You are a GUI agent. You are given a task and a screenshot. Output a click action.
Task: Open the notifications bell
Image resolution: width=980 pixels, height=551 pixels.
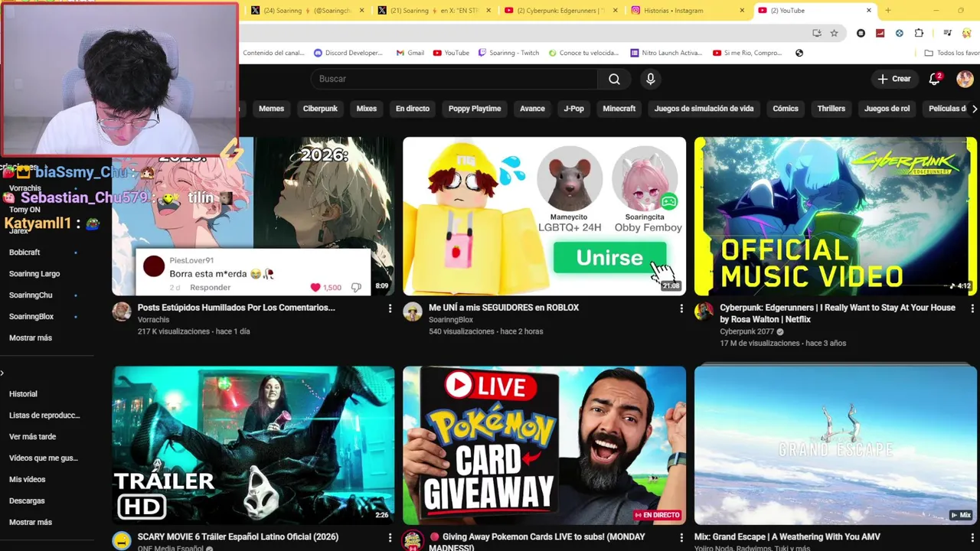coord(935,79)
